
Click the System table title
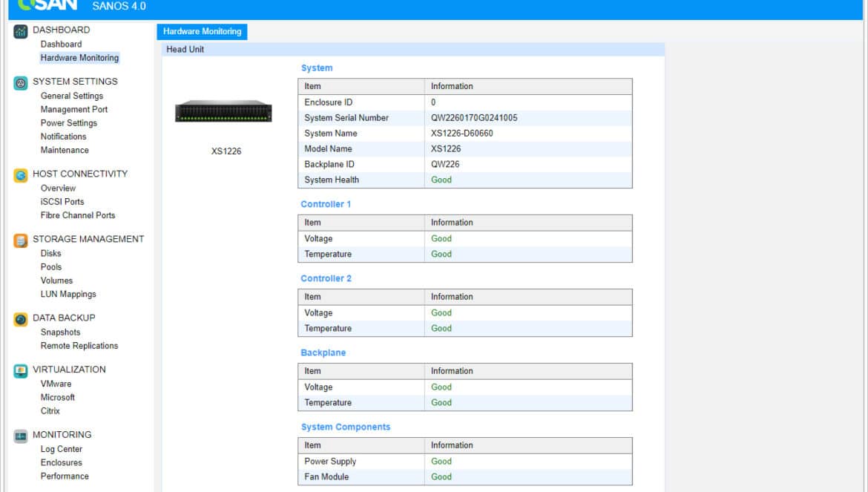317,68
